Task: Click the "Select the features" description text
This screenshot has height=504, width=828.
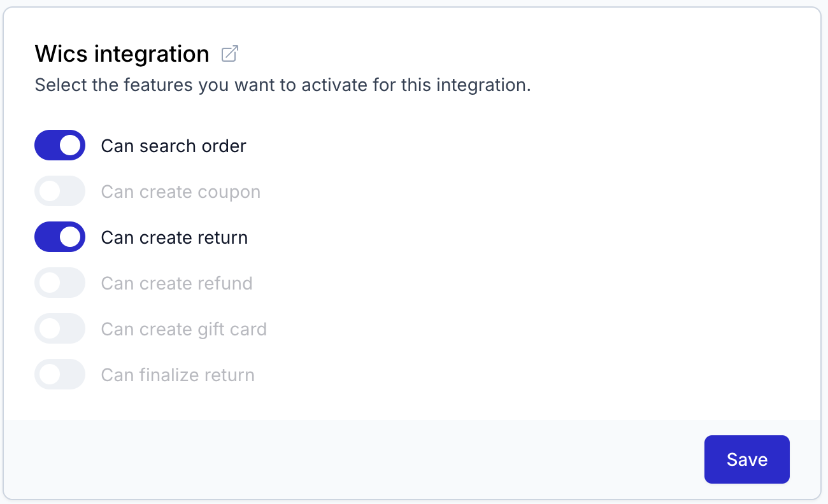Action: pos(282,85)
